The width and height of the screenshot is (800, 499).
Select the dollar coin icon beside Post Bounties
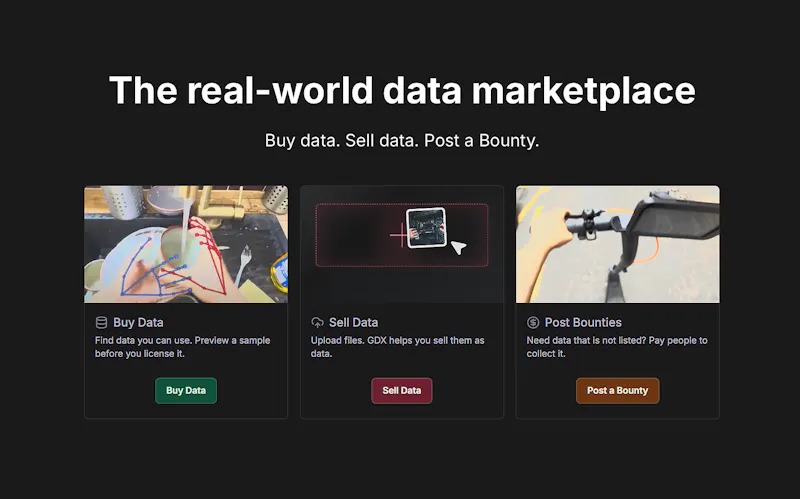tap(533, 322)
